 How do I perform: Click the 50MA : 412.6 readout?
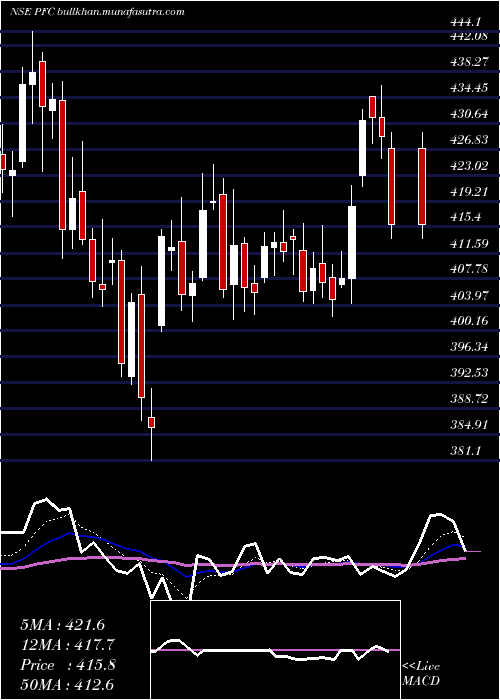coord(67,685)
